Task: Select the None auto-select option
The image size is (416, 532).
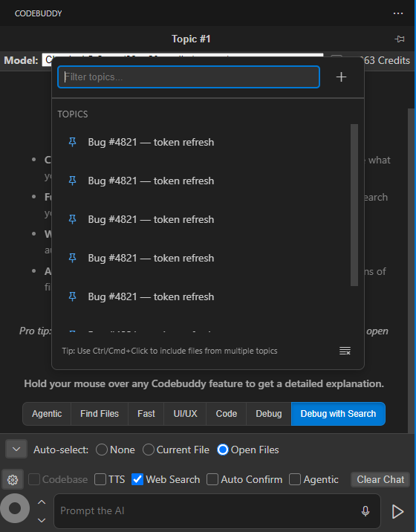Action: 102,450
